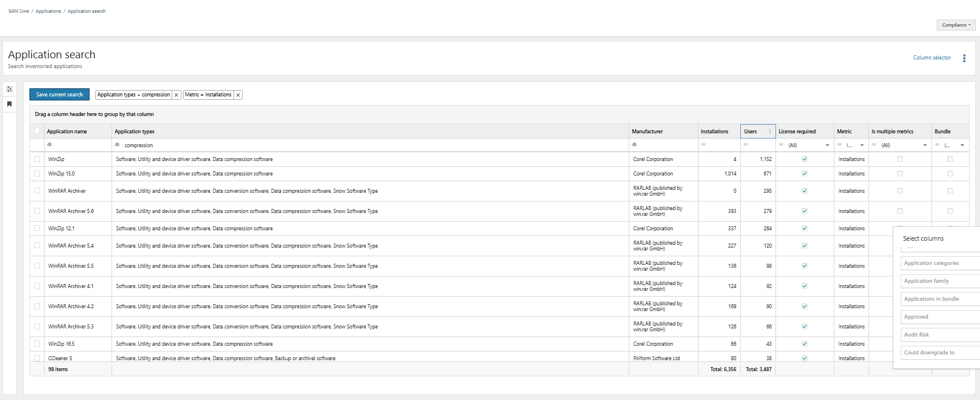980x400 pixels.
Task: Click the 98 items count
Action: click(x=58, y=369)
